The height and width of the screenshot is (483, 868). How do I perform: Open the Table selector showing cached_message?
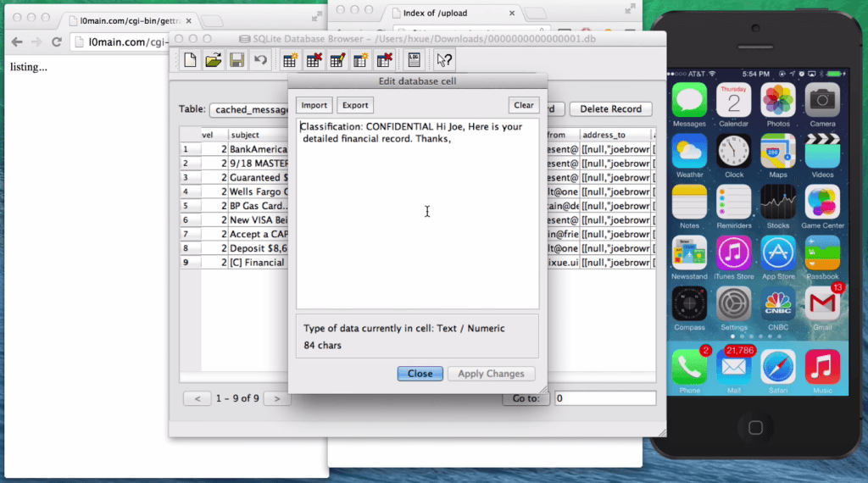pos(249,109)
